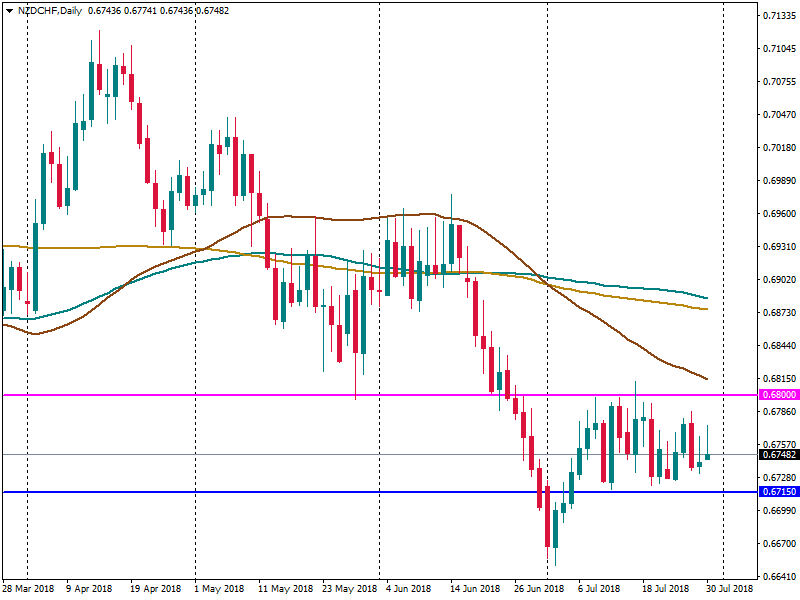Viewport: 800px width, 600px height.
Task: Click the most recent green candlestick
Action: point(708,457)
